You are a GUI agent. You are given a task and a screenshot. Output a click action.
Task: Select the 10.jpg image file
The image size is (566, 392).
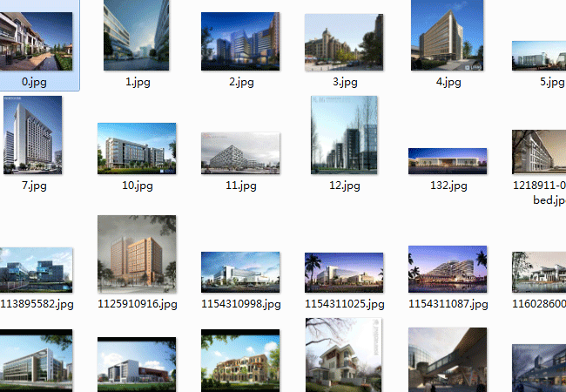pos(137,148)
